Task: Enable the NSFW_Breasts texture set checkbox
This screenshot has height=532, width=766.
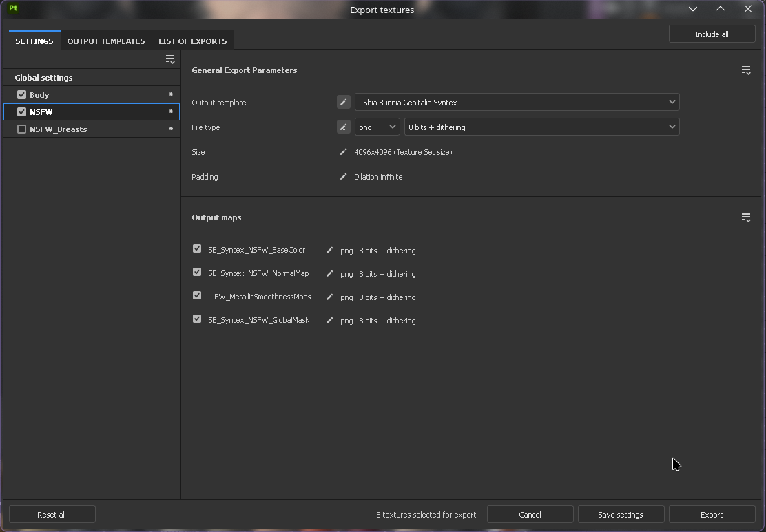Action: (21, 129)
